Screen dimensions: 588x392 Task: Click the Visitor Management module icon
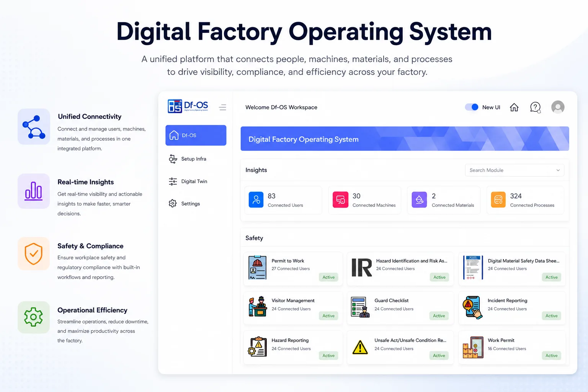(258, 306)
